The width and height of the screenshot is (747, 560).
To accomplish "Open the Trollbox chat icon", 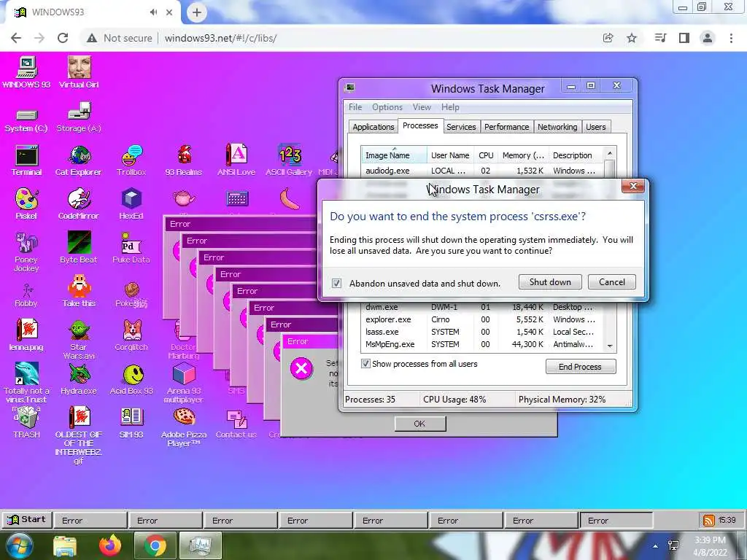I will click(x=131, y=160).
